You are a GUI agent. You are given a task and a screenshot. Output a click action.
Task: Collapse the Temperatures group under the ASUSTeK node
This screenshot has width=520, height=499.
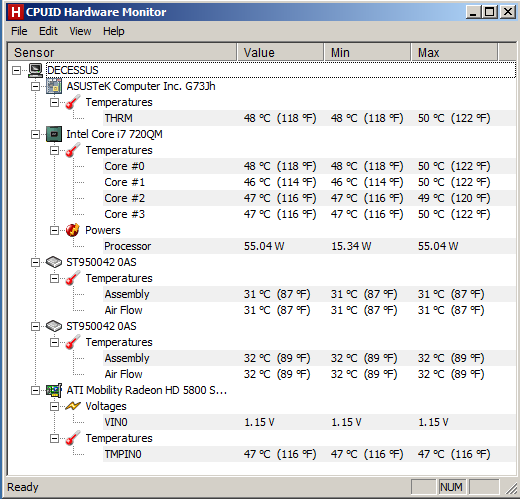[54, 102]
